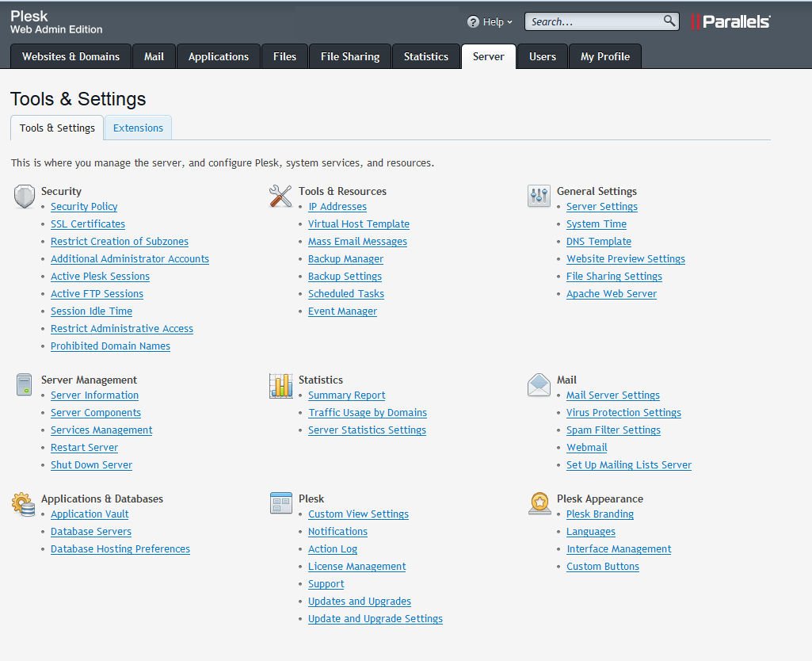Open the Users tab
812x661 pixels.
543,56
